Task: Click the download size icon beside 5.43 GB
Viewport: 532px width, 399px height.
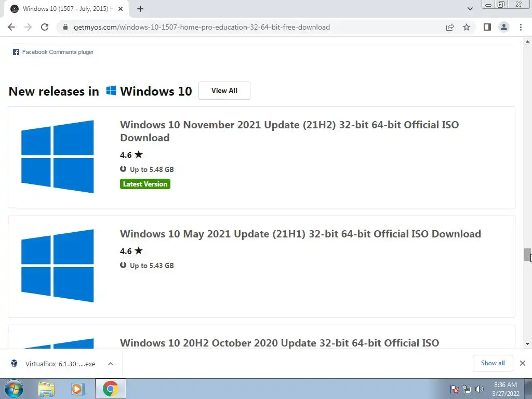Action: click(123, 265)
